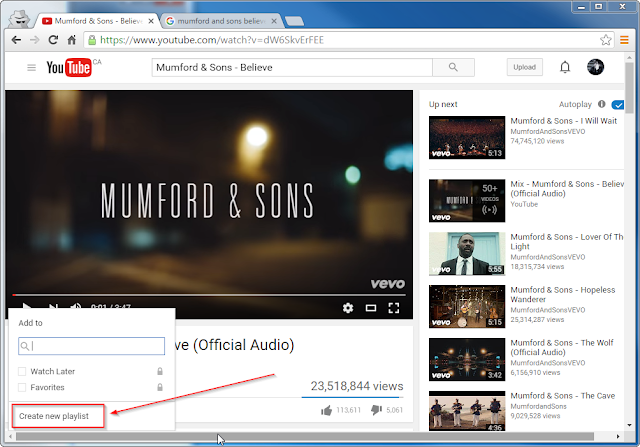Open the notifications bell
The height and width of the screenshot is (447, 640).
(x=564, y=67)
